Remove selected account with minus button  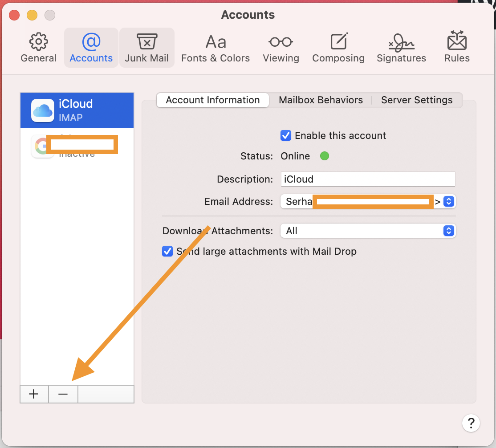click(x=63, y=394)
